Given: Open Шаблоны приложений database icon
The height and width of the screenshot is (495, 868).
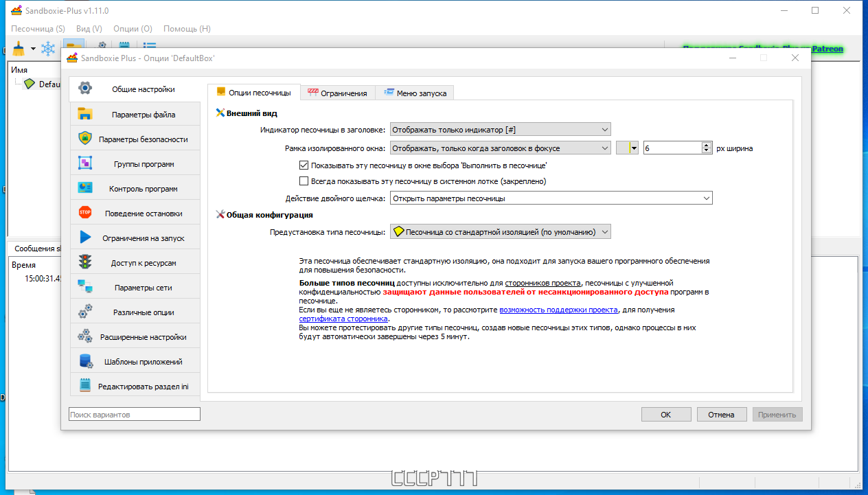Looking at the screenshot, I should 85,361.
